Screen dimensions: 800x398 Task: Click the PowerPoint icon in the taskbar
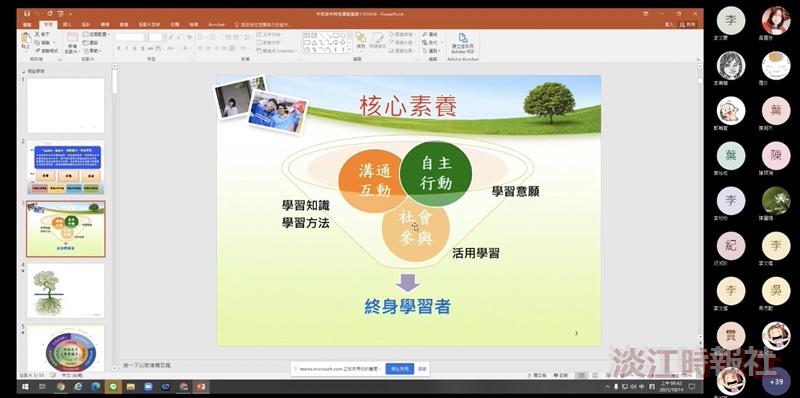201,387
